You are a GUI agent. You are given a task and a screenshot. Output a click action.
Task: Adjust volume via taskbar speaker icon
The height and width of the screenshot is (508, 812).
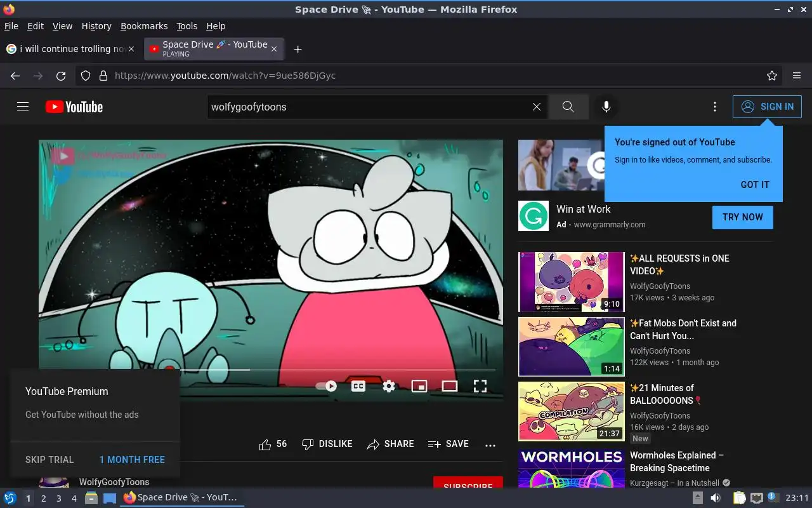click(x=715, y=498)
